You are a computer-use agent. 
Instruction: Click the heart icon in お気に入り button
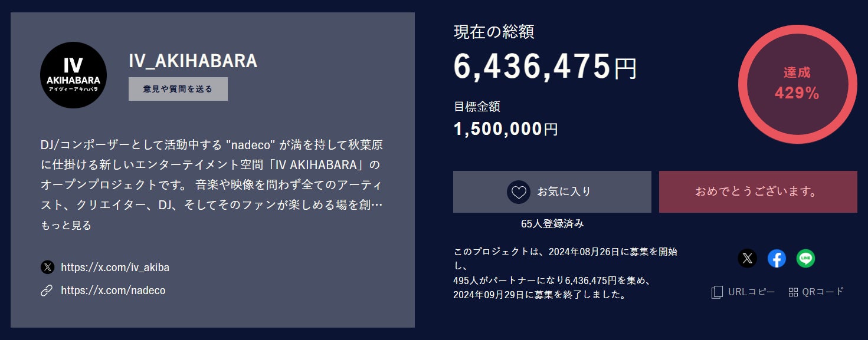(x=518, y=192)
